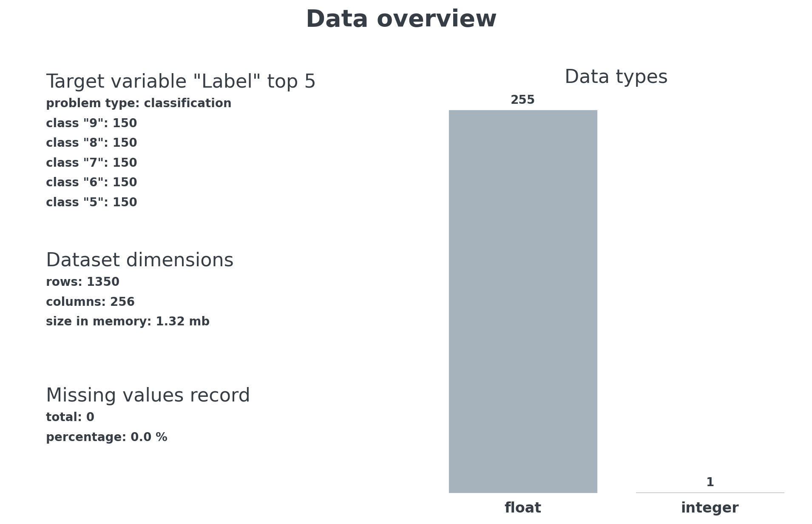Select the 255 value above the float bar
812x524 pixels.
[x=522, y=100]
